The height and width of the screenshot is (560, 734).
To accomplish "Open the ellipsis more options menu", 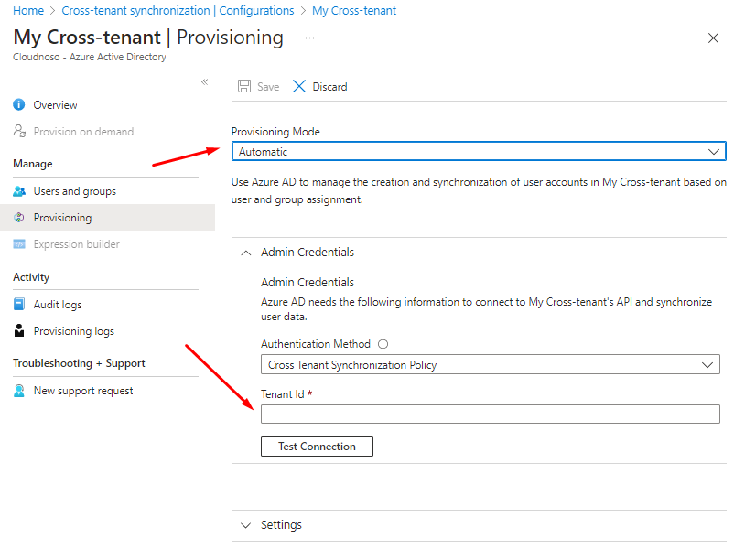I will point(309,38).
